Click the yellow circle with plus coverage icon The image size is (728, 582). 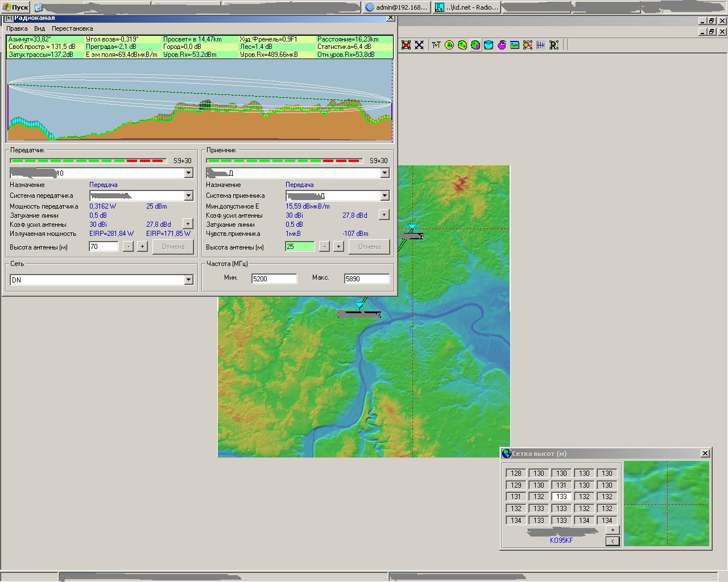[x=449, y=45]
